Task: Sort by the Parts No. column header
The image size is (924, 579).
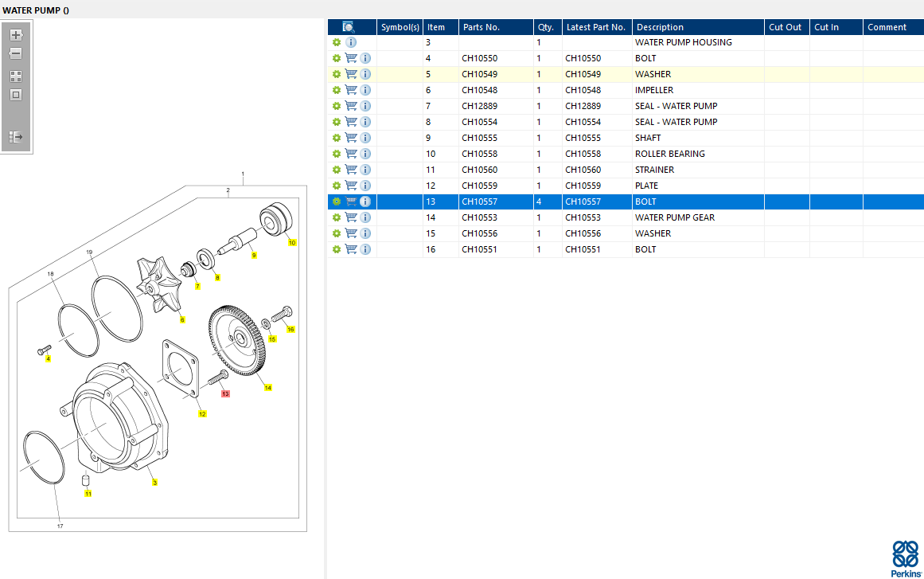Action: [x=481, y=27]
